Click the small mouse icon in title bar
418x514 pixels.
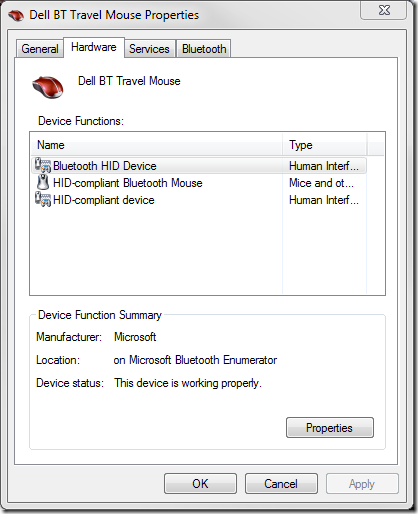point(16,15)
